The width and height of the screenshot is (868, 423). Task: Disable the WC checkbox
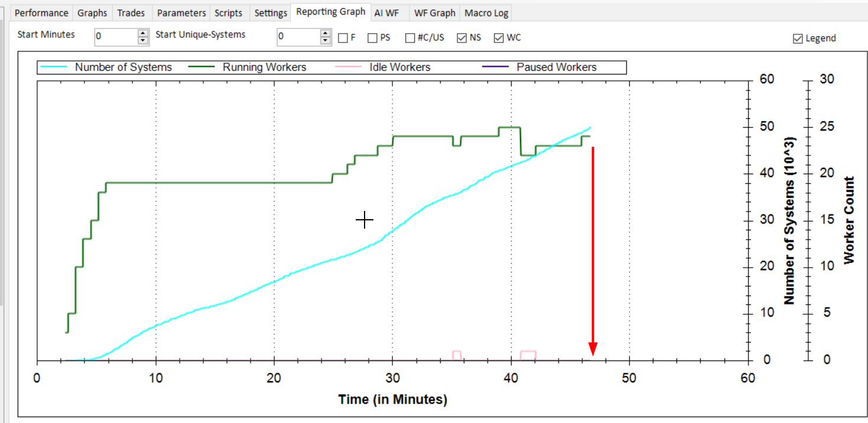coord(499,38)
